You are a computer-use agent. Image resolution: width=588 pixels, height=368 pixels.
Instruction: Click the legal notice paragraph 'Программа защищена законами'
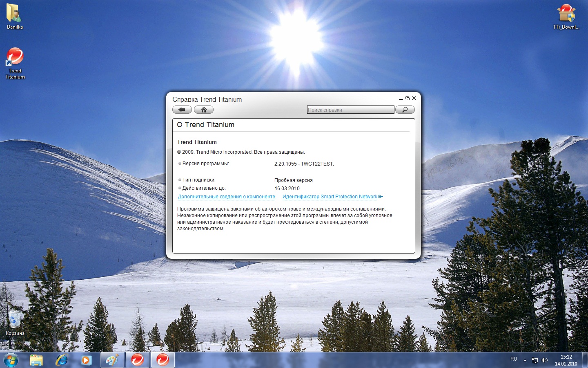[285, 219]
